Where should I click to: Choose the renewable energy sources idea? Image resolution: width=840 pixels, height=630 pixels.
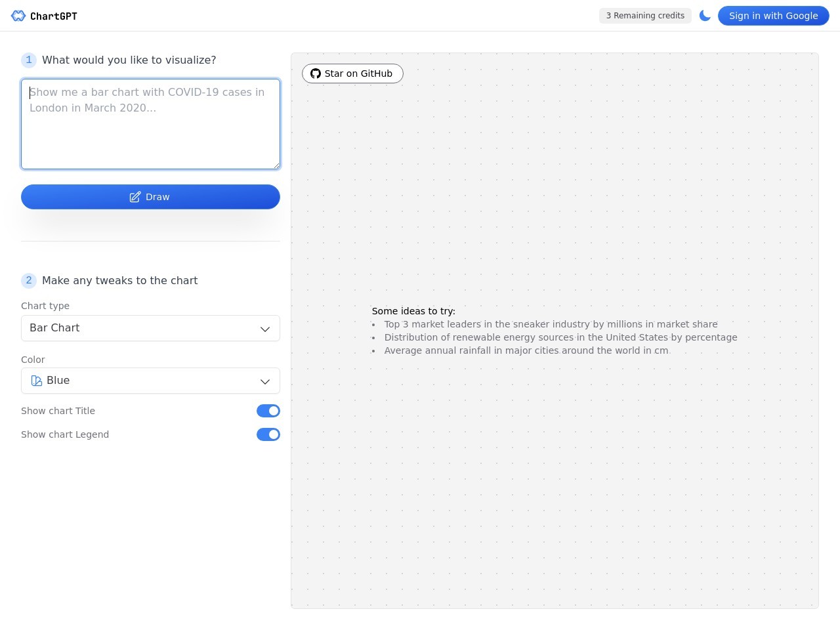pos(560,337)
